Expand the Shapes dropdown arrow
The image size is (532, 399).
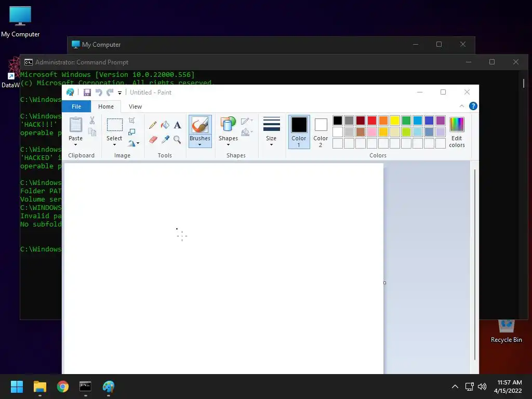pyautogui.click(x=228, y=145)
